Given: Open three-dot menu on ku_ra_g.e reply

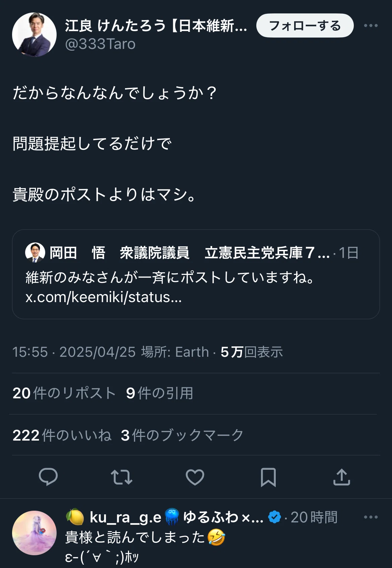Looking at the screenshot, I should (x=371, y=517).
